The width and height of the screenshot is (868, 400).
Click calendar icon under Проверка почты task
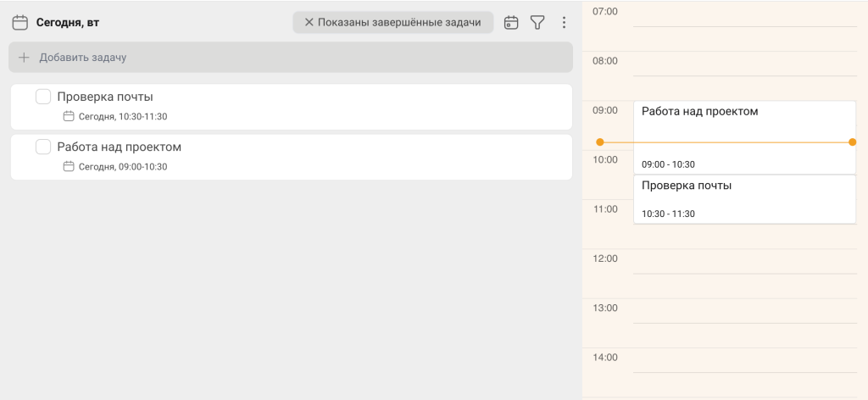(x=69, y=116)
